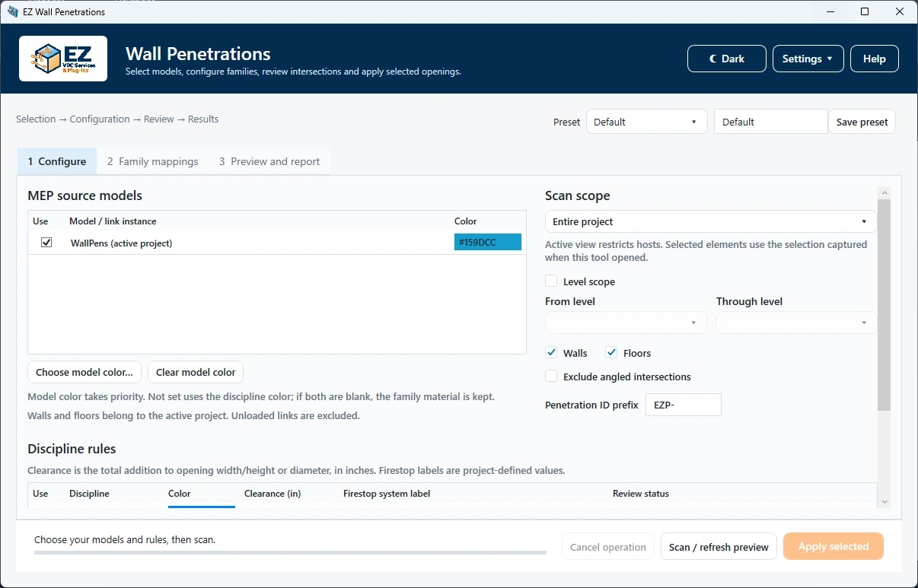Open the Preview and report tab

point(269,161)
